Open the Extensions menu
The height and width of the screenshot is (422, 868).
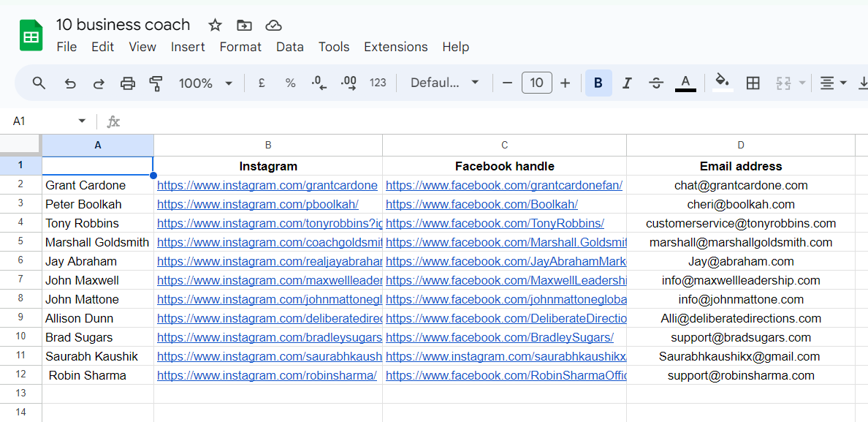point(396,47)
